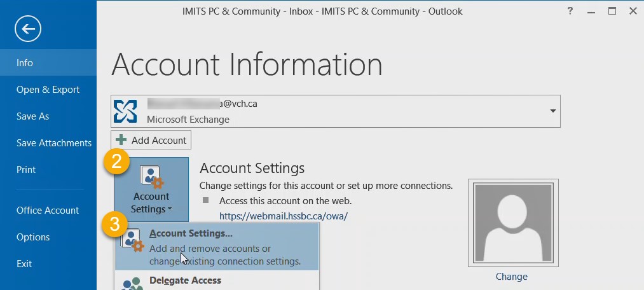The height and width of the screenshot is (290, 644).
Task: Open the webmail.hssbc.ca/owa link
Action: pyautogui.click(x=284, y=216)
